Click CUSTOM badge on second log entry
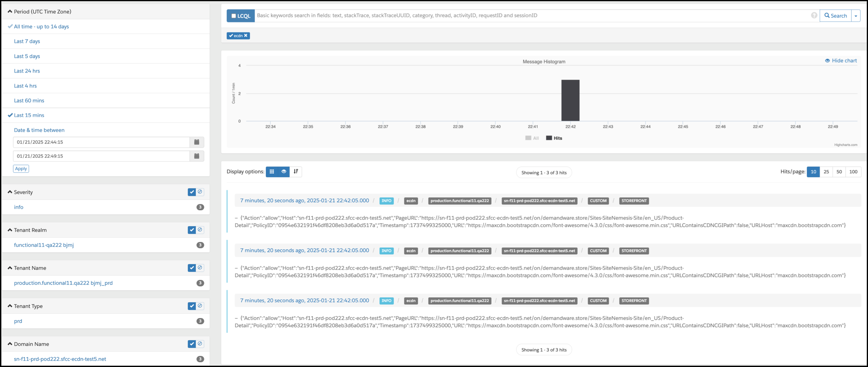 click(x=598, y=251)
